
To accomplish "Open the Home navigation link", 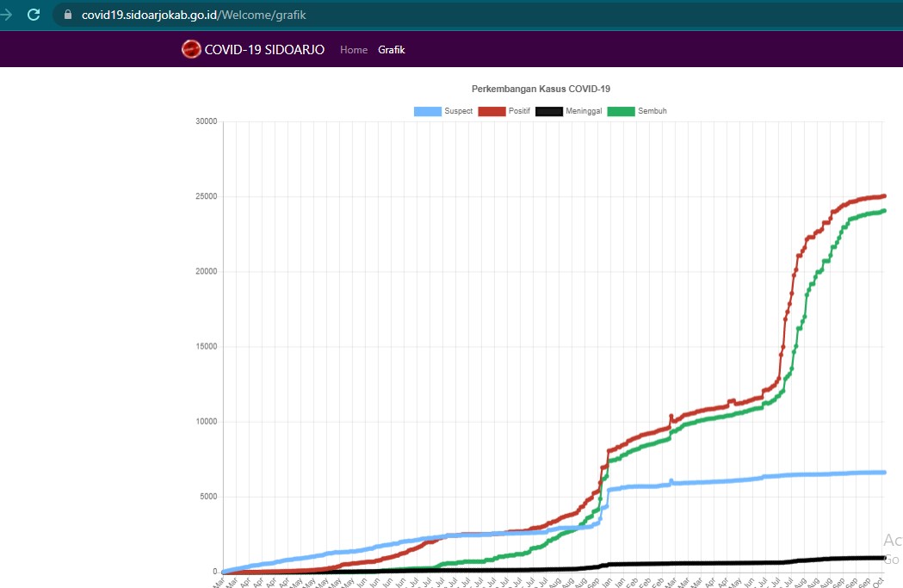I will coord(354,50).
